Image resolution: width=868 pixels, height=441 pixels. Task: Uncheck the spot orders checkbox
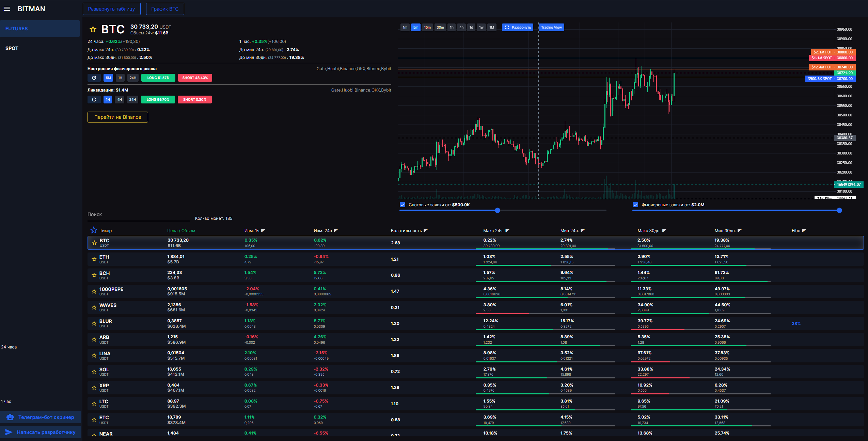coord(403,205)
